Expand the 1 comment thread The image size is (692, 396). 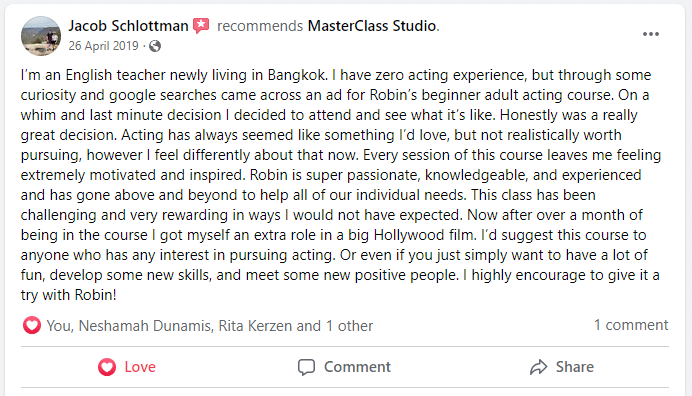click(x=631, y=325)
